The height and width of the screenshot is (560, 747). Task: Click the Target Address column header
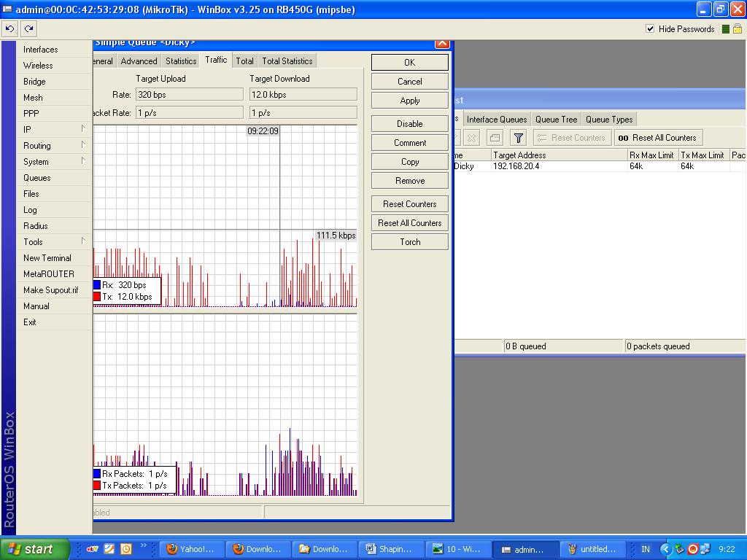[x=559, y=155]
